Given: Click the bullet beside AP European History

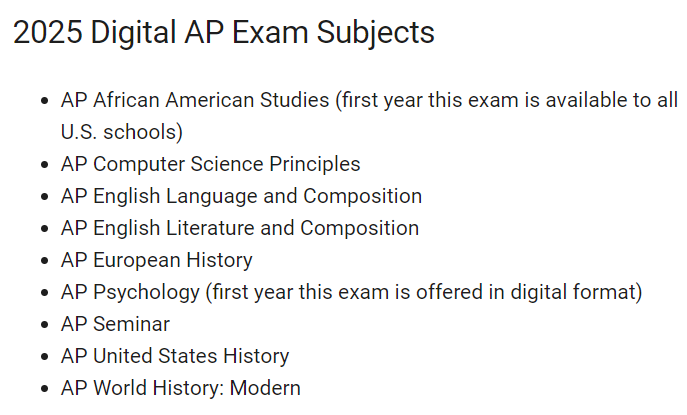Looking at the screenshot, I should [x=44, y=261].
